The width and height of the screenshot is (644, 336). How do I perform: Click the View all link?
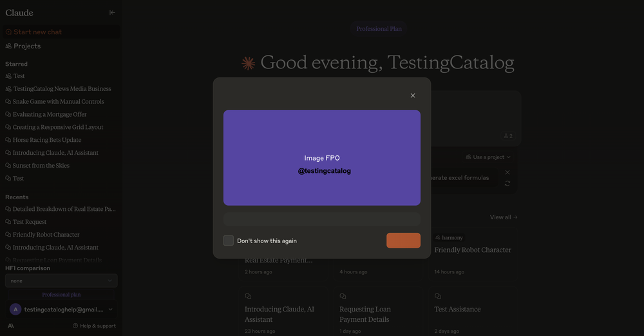pyautogui.click(x=503, y=217)
